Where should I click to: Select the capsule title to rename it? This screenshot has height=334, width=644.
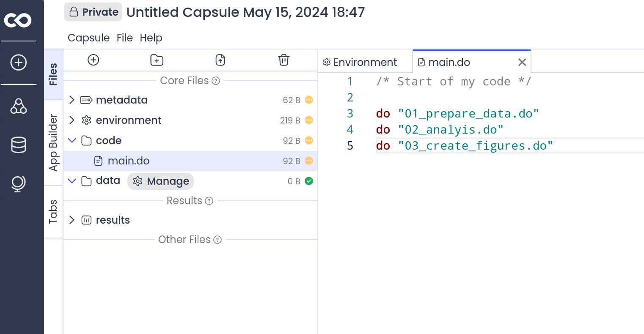click(x=246, y=12)
